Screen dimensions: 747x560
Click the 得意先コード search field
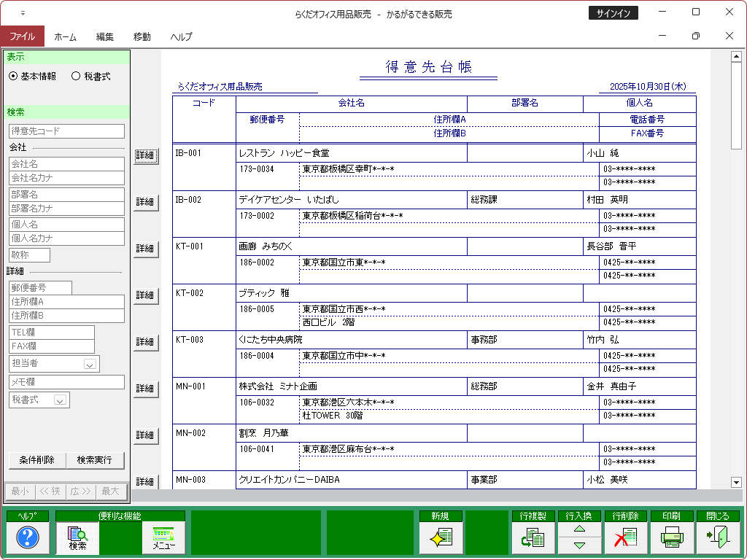coord(66,131)
